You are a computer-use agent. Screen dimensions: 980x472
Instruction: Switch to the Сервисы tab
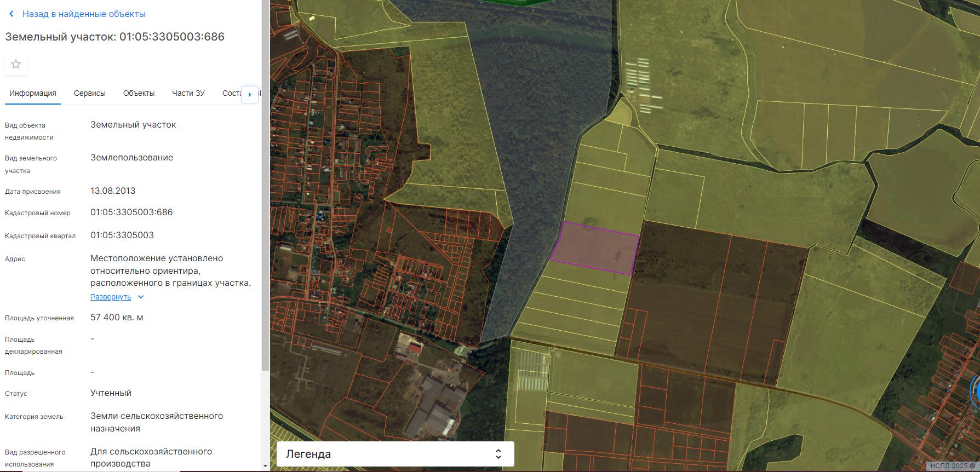[90, 93]
